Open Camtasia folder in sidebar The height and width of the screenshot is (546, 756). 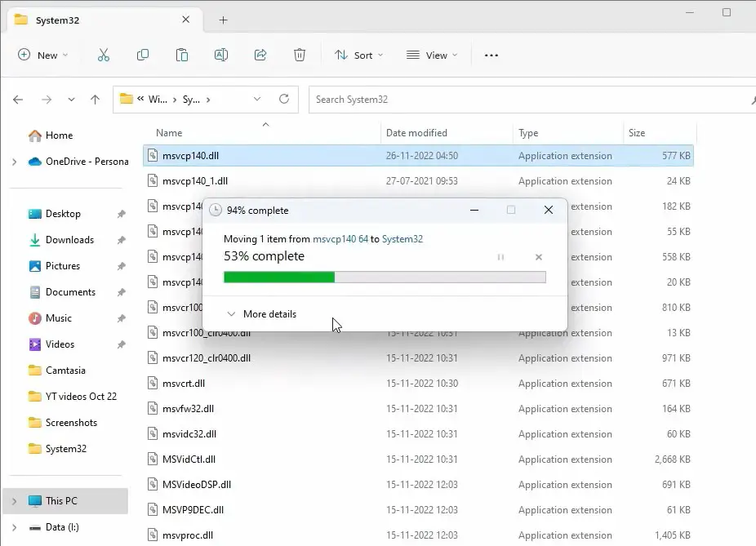pos(56,370)
